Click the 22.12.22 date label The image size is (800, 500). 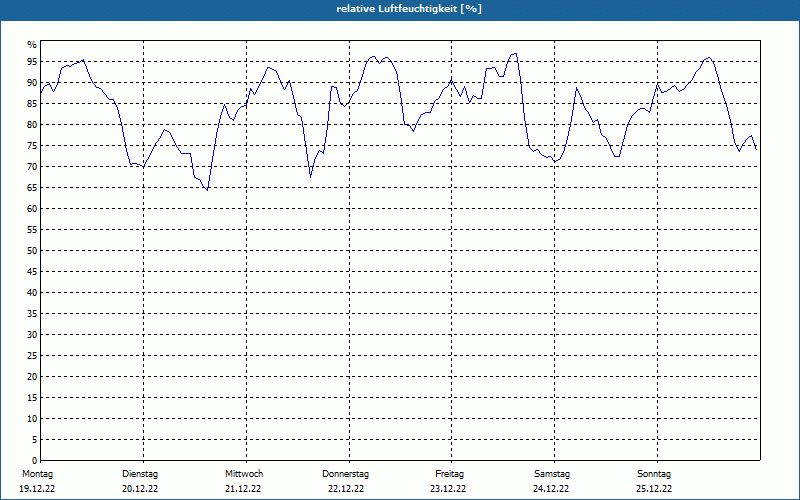346,489
